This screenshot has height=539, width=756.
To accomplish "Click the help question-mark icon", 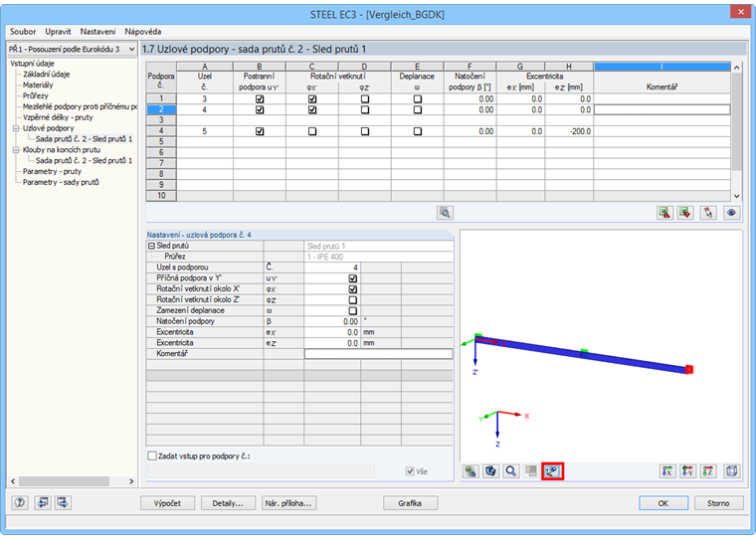I will (x=20, y=503).
